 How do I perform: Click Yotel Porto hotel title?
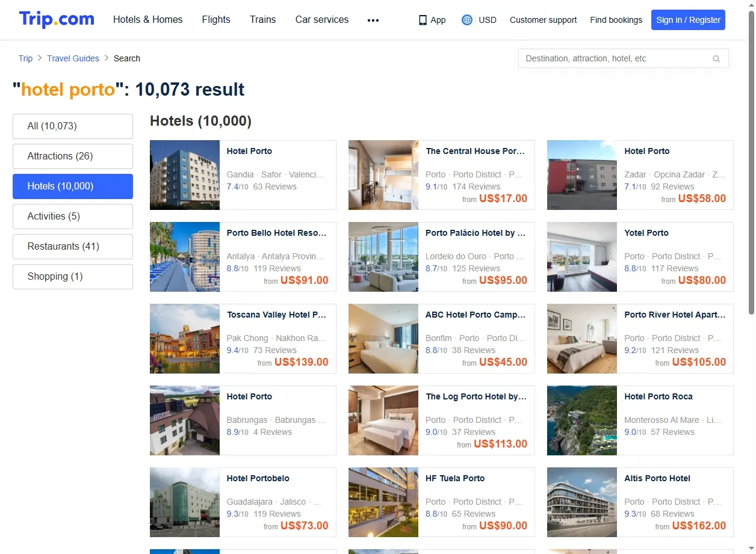[x=646, y=233]
